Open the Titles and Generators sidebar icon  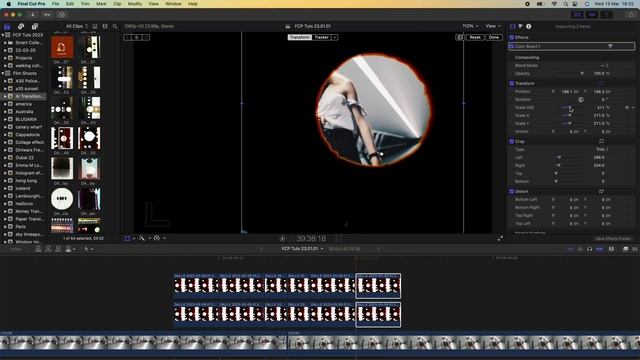[35, 26]
